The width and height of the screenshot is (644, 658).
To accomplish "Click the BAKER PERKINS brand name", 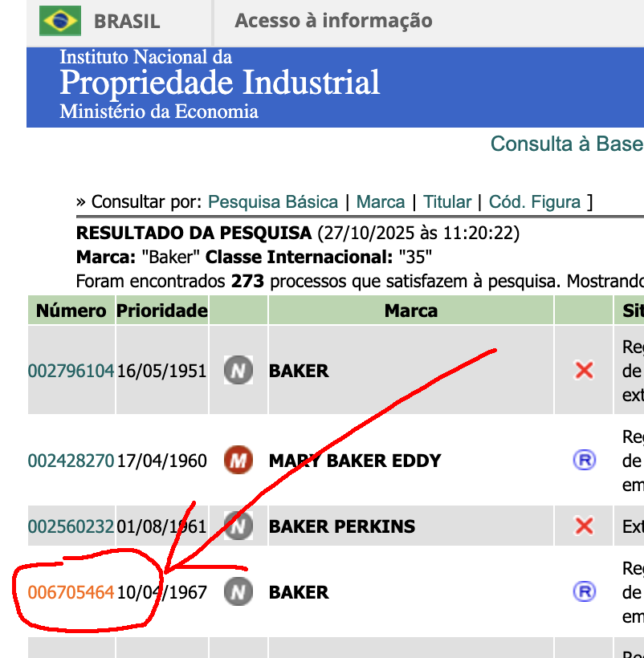I will [x=342, y=526].
